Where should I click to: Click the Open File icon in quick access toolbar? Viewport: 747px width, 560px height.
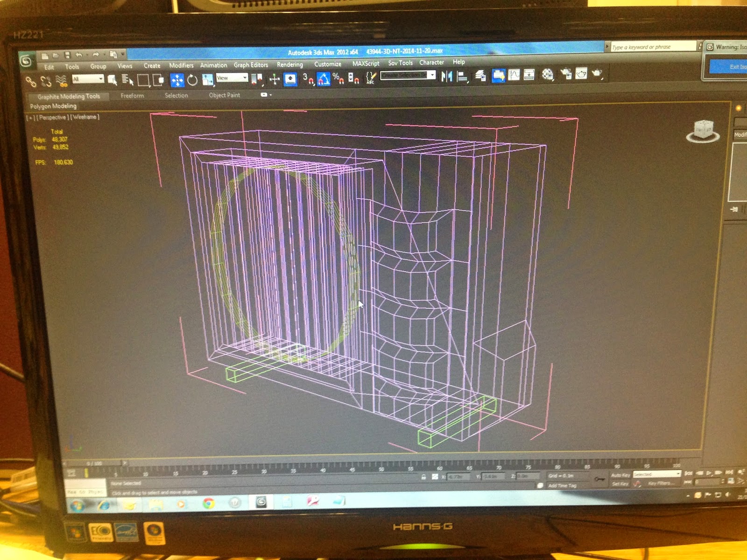(x=56, y=56)
